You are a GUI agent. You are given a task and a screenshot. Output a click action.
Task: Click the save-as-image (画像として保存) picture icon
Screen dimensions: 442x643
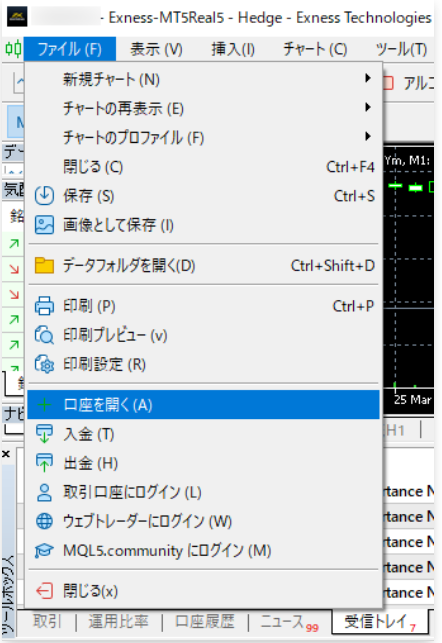[x=44, y=225]
